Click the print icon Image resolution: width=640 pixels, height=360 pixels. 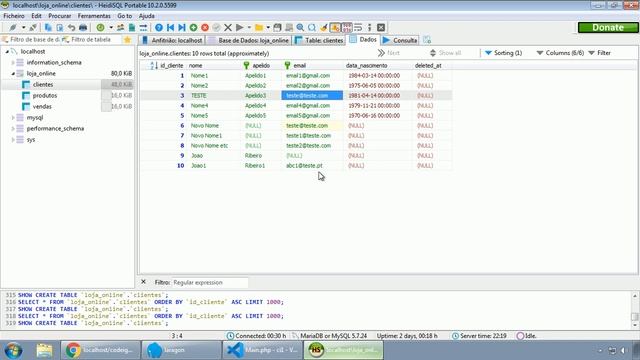point(83,27)
